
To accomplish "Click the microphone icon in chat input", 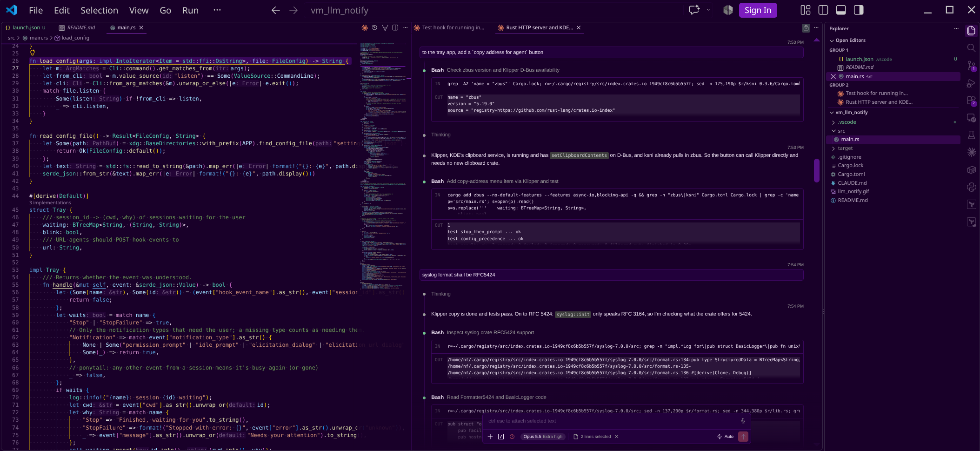I will [743, 421].
